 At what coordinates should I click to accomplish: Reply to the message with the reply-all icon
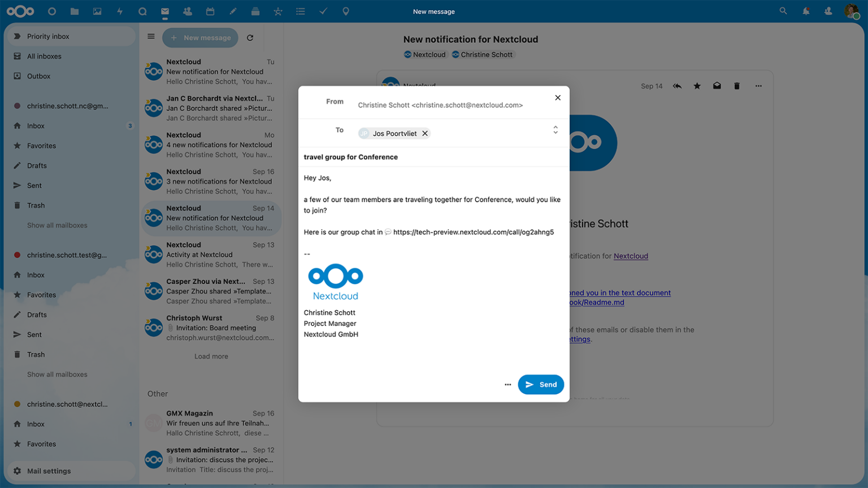[677, 86]
